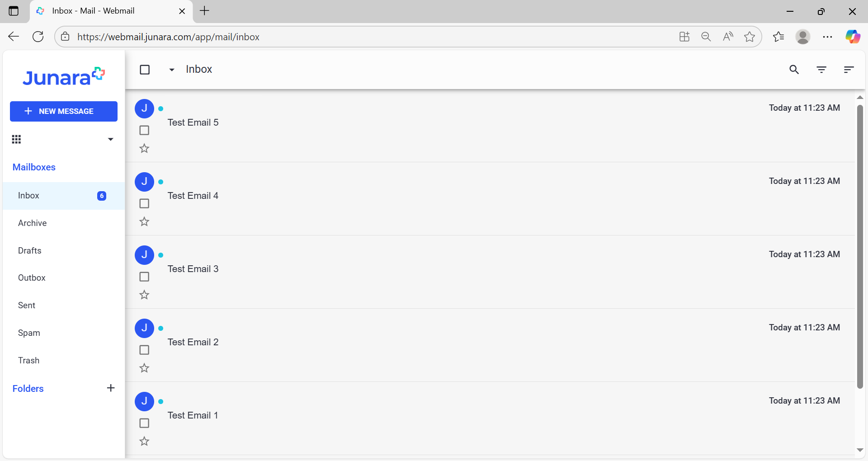
Task: Star Test Email 1
Action: [x=144, y=441]
